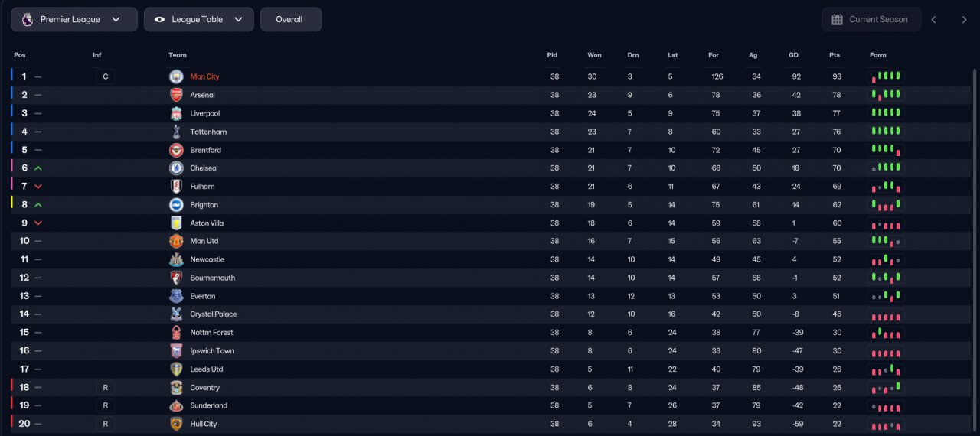The width and height of the screenshot is (980, 436).
Task: Click the Brighton crest icon
Action: pyautogui.click(x=176, y=204)
